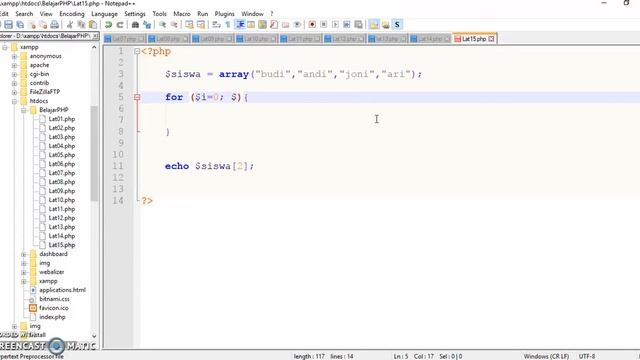Open the Language menu
Image resolution: width=640 pixels, height=360 pixels.
pos(104,14)
